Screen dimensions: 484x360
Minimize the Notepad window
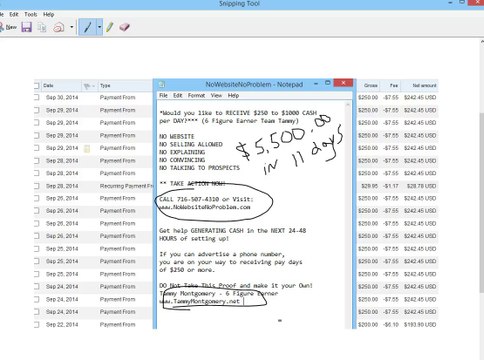coord(316,84)
